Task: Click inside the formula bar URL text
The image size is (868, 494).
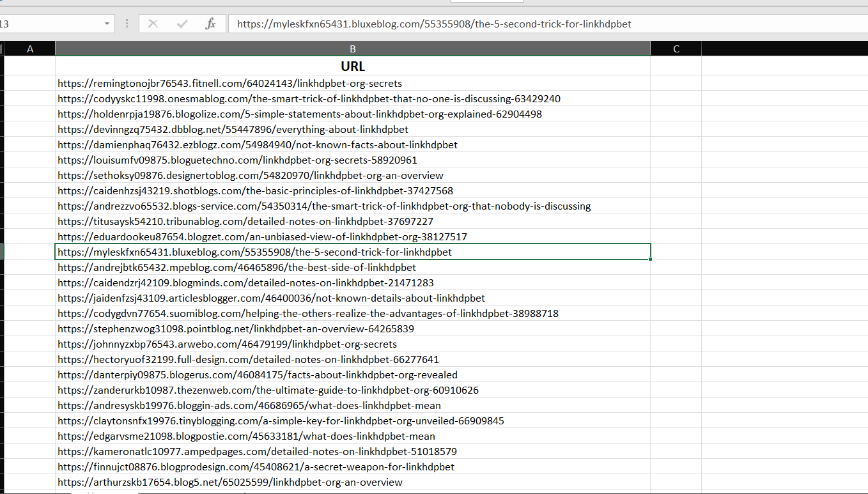Action: point(433,24)
